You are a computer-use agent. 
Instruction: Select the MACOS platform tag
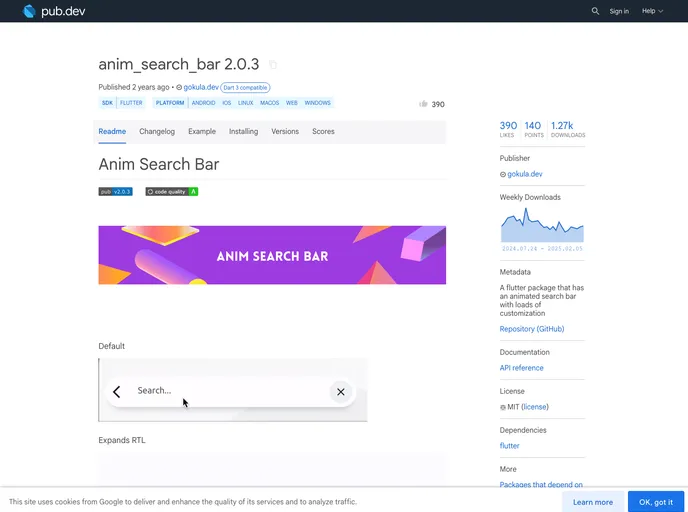pos(269,103)
